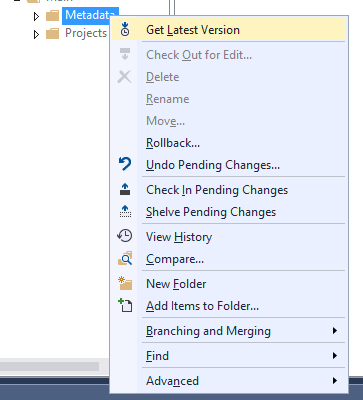Choose Rollback from context menu

(x=229, y=143)
